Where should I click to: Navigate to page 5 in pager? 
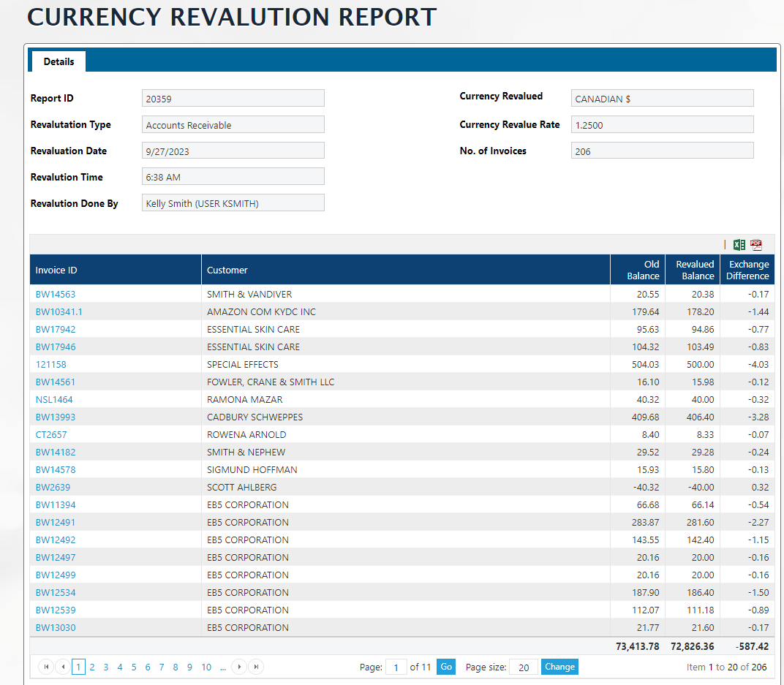coord(134,667)
